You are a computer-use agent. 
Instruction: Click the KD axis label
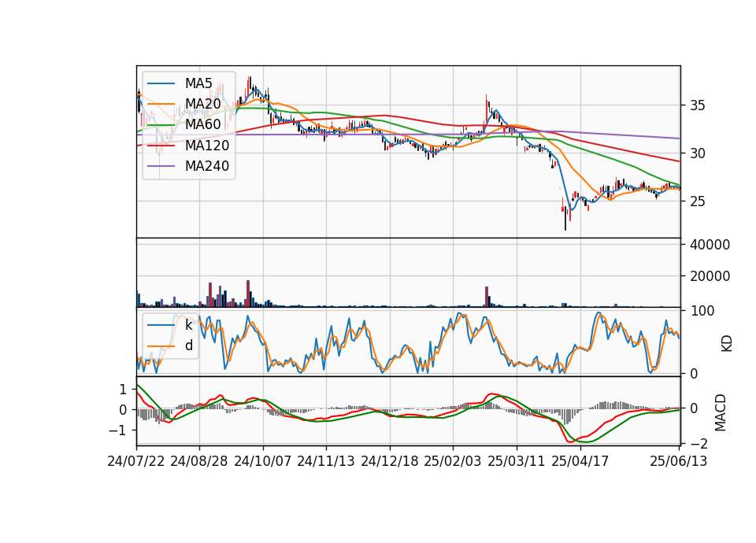coord(727,343)
